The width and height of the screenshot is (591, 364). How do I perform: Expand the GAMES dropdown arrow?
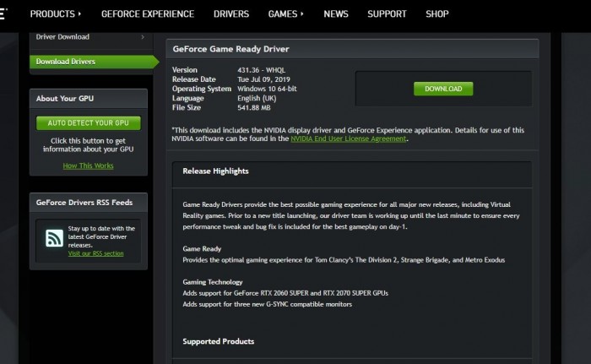(302, 14)
